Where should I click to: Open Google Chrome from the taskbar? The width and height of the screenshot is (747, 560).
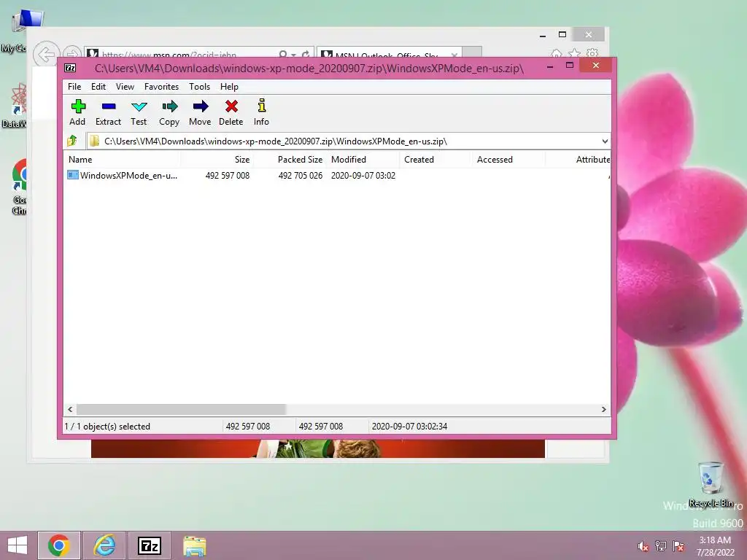[58, 545]
